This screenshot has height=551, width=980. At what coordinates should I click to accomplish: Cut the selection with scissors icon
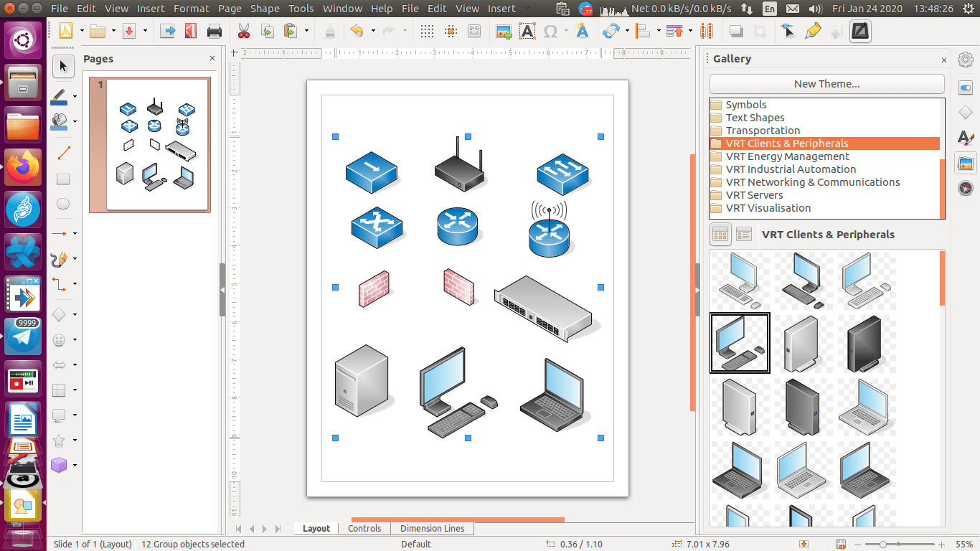[243, 31]
